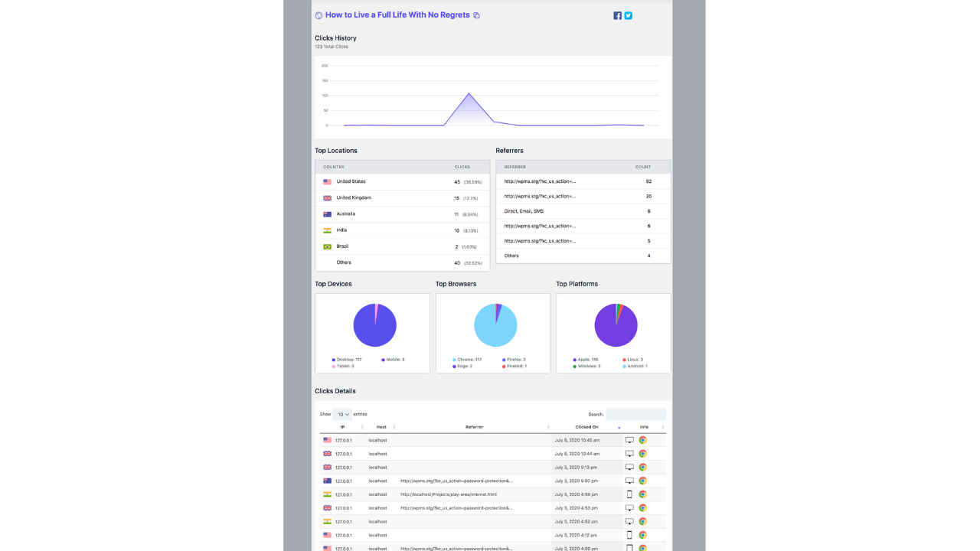This screenshot has height=551, width=980.
Task: Click the Australia flag in Top Locations
Action: tap(327, 214)
